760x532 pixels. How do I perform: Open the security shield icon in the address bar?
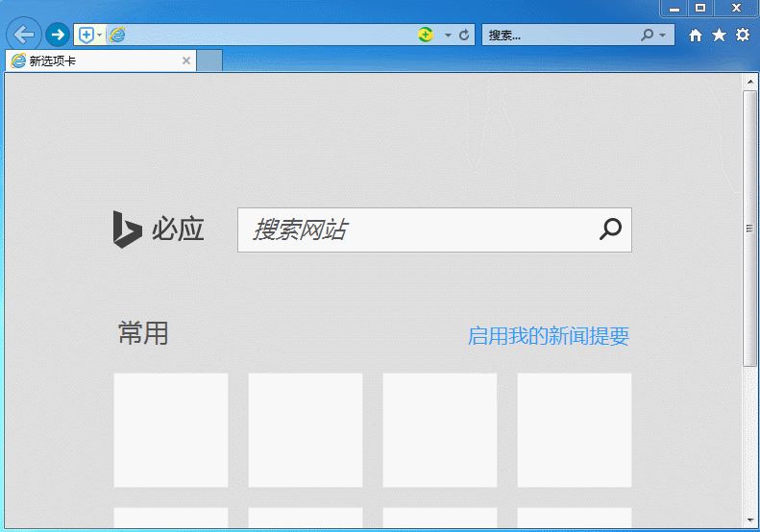[x=86, y=35]
